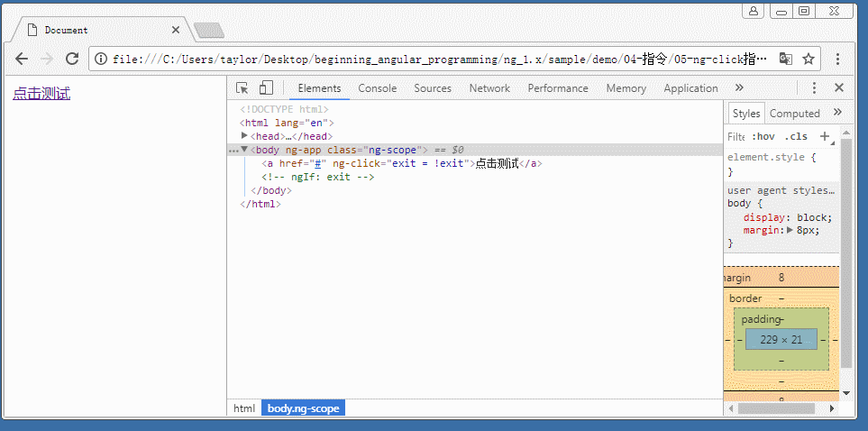The height and width of the screenshot is (431, 868).
Task: Toggle the .cls class editor
Action: (x=796, y=137)
